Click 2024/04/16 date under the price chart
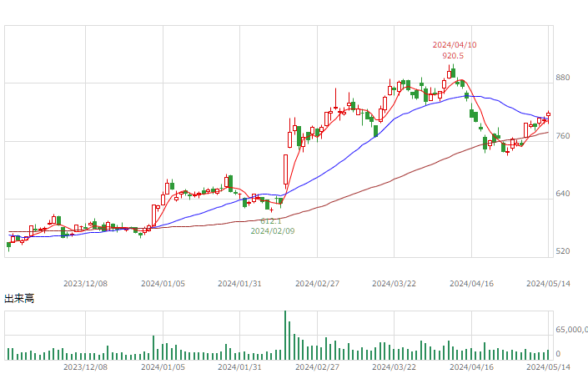The height and width of the screenshot is (379, 588). pos(471,284)
